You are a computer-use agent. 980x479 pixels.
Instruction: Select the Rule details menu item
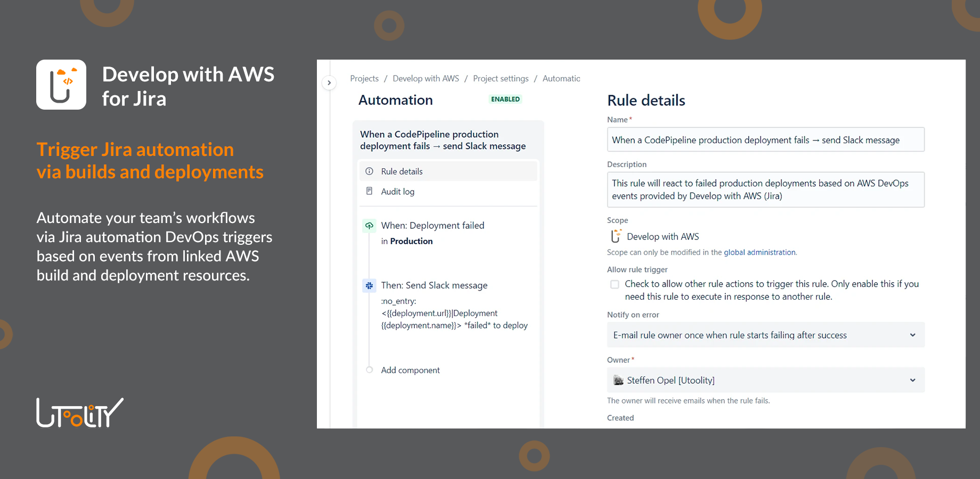pos(448,171)
